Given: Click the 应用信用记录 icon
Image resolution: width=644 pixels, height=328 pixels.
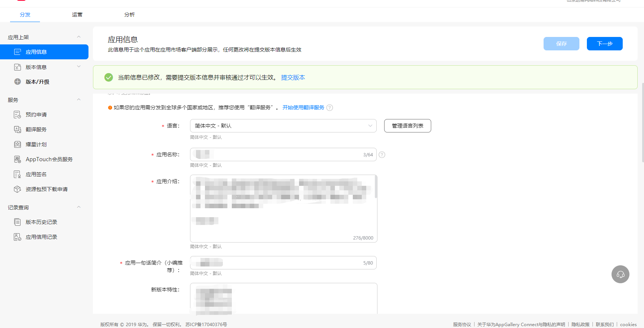Looking at the screenshot, I should [18, 237].
